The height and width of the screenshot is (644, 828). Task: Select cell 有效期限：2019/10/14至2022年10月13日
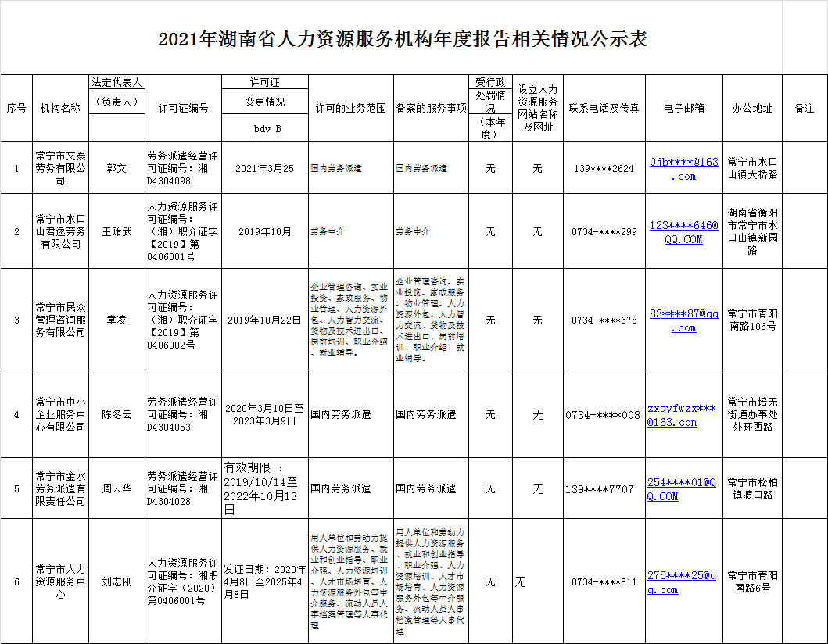click(x=264, y=488)
